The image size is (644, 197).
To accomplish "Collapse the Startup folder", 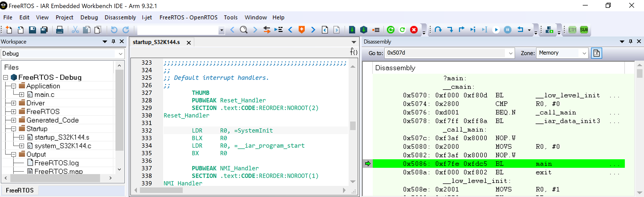I will coord(14,129).
